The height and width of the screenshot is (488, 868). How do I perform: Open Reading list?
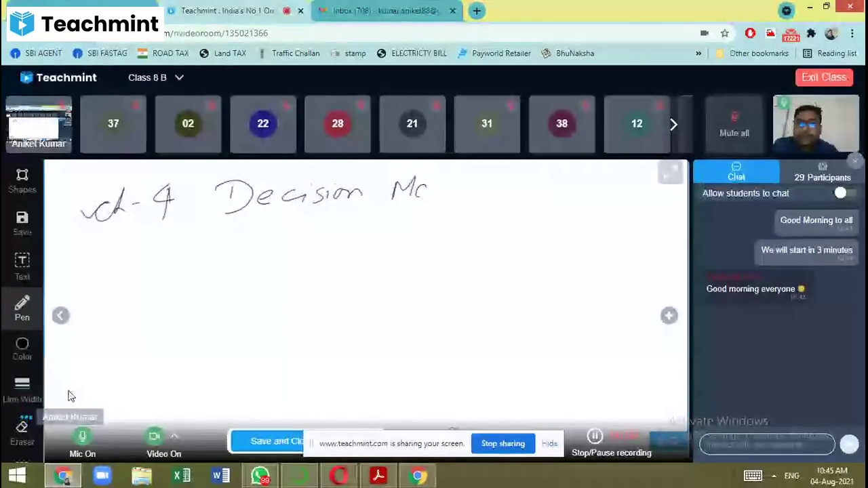coord(829,53)
